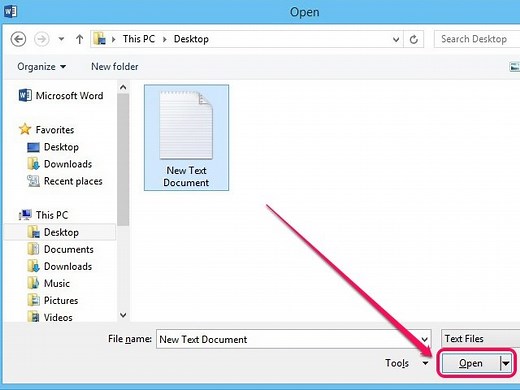This screenshot has width=520, height=390.
Task: Refresh the Desktop folder view
Action: 414,39
